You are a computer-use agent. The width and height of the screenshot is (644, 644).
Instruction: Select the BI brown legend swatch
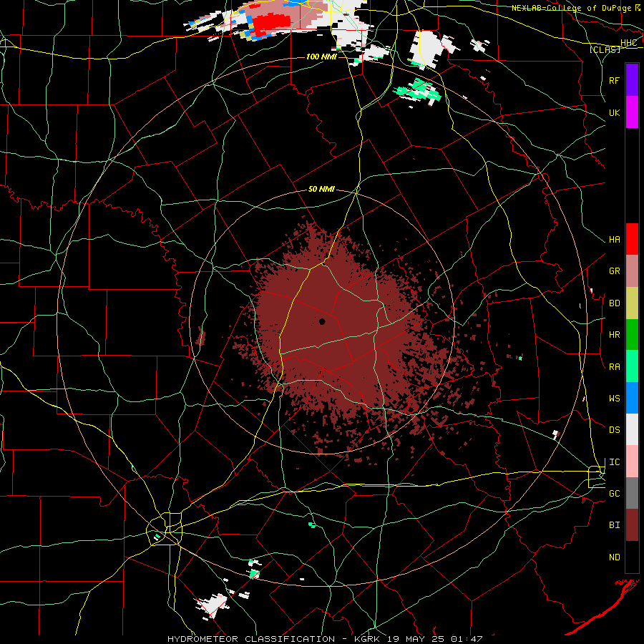coord(632,525)
